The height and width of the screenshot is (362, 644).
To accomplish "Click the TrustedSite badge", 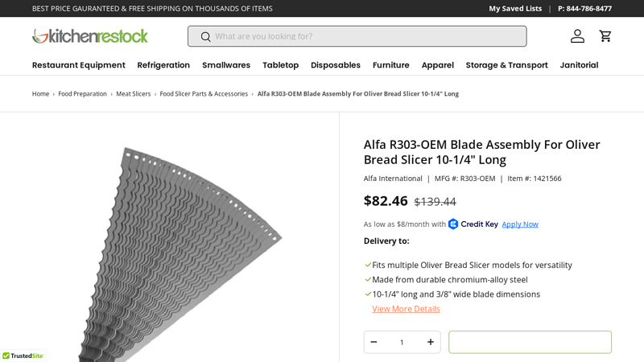I will [x=23, y=356].
